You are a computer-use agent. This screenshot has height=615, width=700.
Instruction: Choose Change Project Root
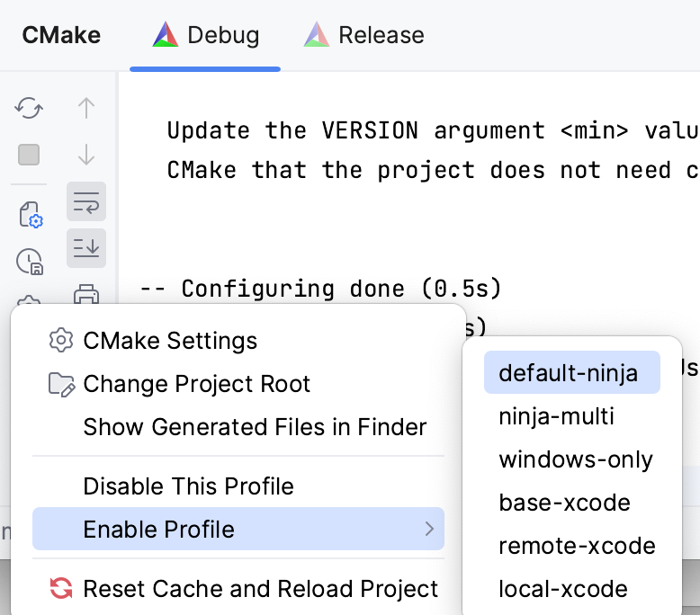point(238,384)
